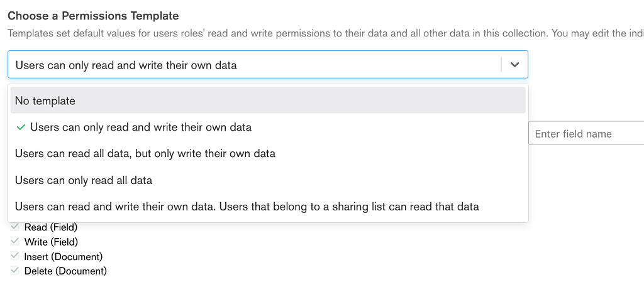This screenshot has height=282, width=644.
Task: Toggle the Read (Field) checkbox
Action: [x=15, y=227]
